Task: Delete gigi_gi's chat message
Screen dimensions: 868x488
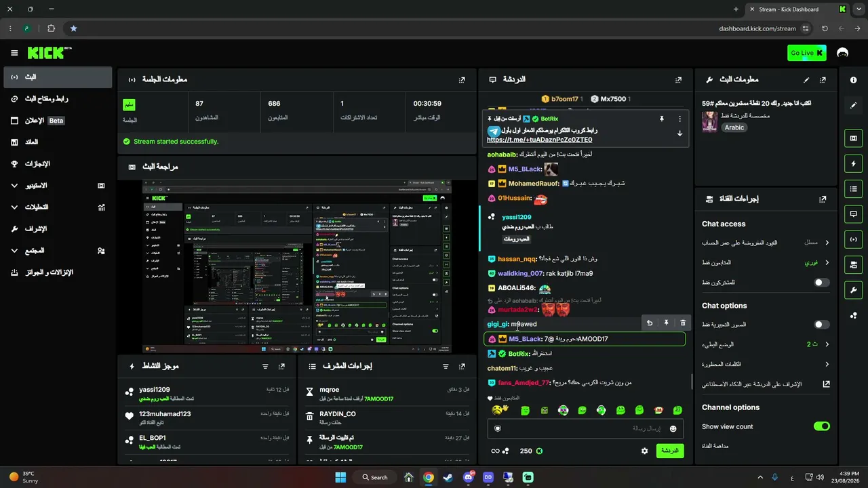Action: [683, 323]
